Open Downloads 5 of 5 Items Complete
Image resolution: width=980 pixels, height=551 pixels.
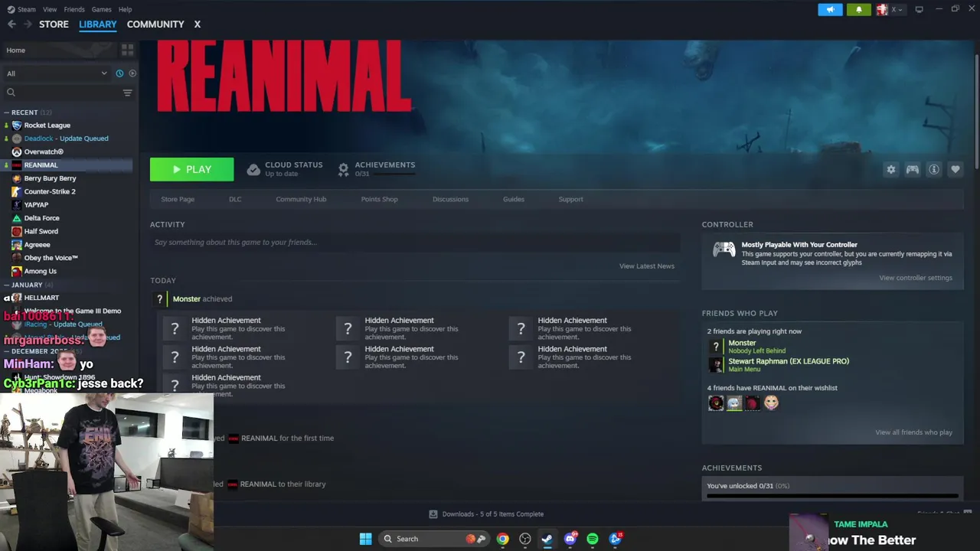click(486, 514)
